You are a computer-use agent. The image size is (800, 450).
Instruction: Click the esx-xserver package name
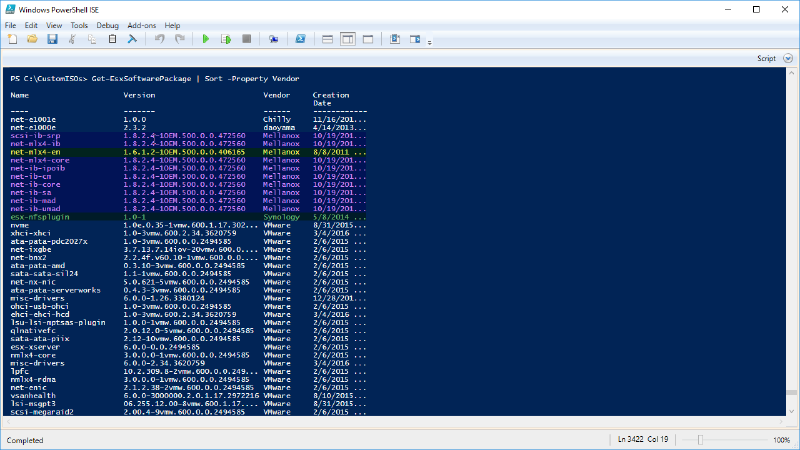tap(35, 347)
